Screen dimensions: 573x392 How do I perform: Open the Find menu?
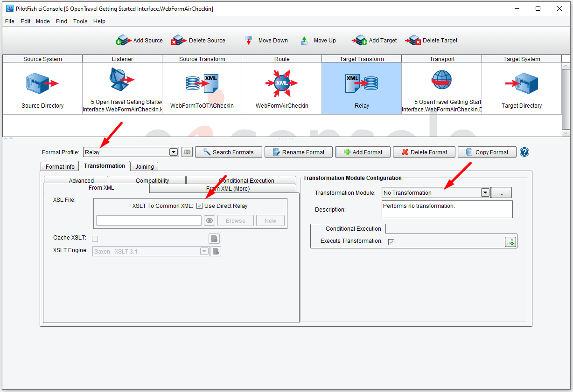click(x=62, y=21)
